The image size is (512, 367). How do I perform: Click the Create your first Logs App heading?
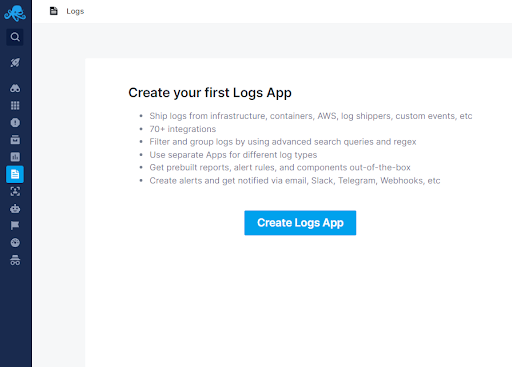[210, 93]
